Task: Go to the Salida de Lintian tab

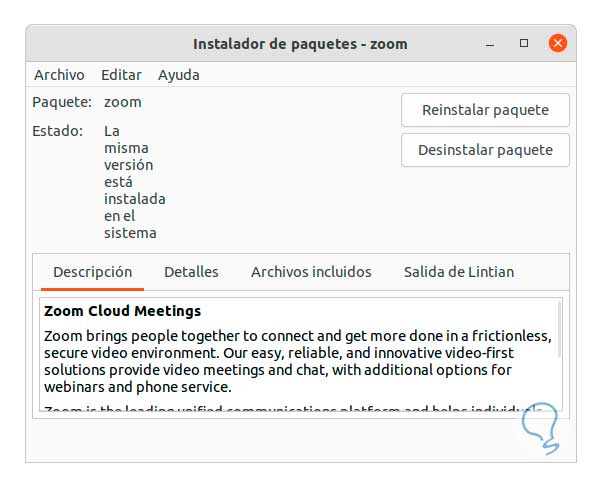Action: tap(459, 272)
